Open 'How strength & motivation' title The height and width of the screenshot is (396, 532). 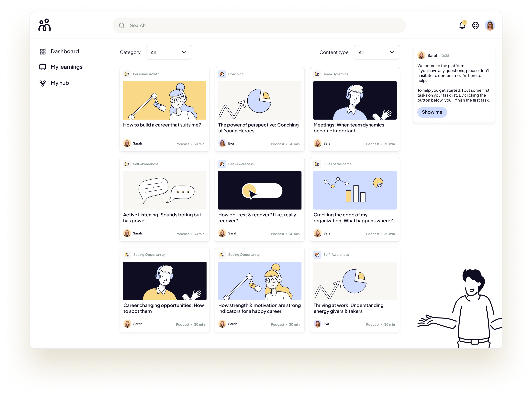(259, 308)
